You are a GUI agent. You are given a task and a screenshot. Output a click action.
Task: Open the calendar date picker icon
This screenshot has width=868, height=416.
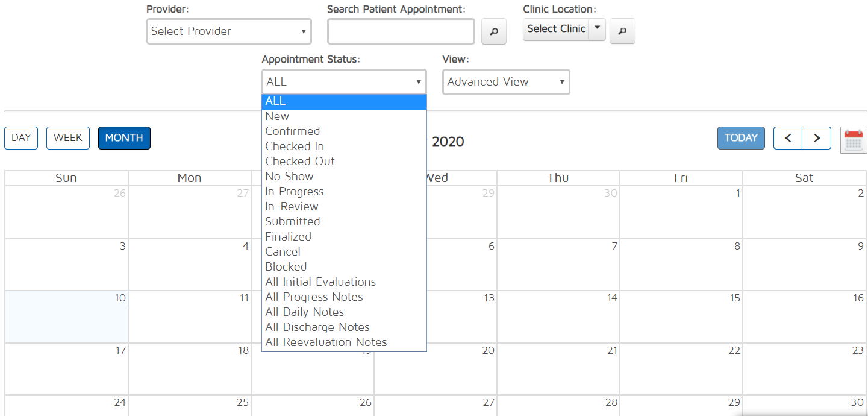[x=854, y=140]
